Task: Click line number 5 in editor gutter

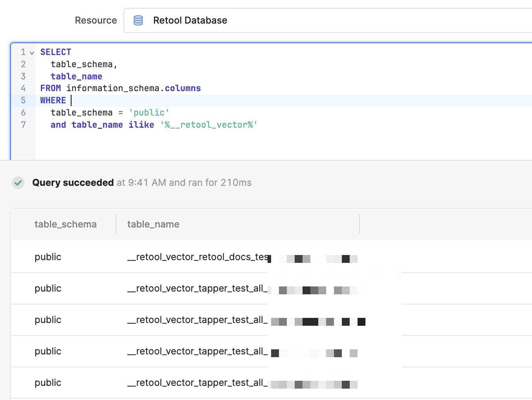Action: pyautogui.click(x=23, y=101)
